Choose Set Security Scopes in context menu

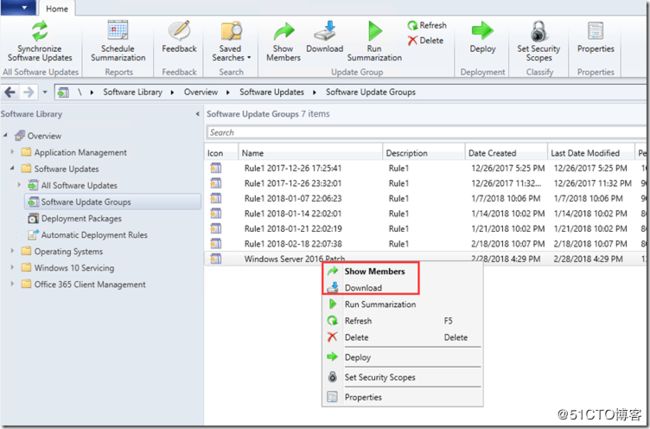pos(402,377)
